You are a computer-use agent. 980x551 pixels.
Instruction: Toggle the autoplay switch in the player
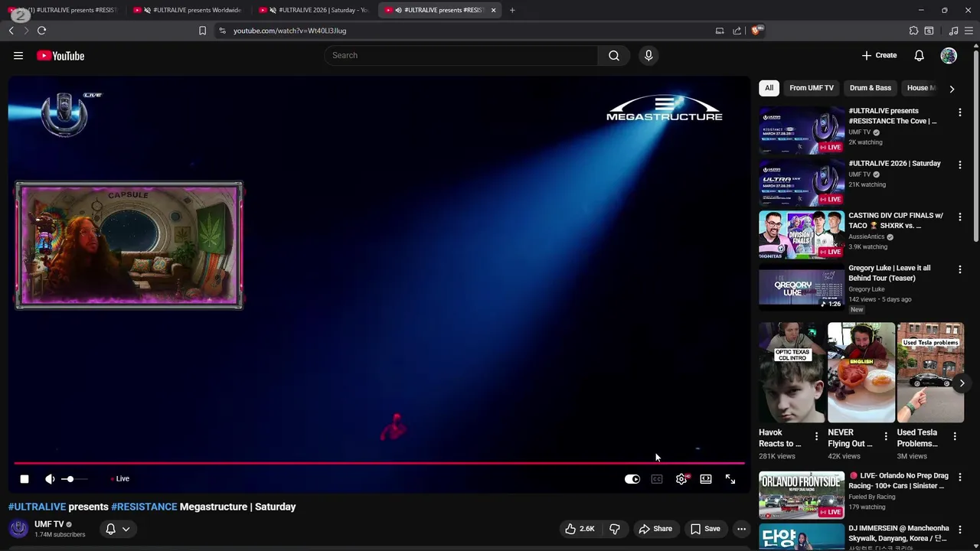click(632, 479)
